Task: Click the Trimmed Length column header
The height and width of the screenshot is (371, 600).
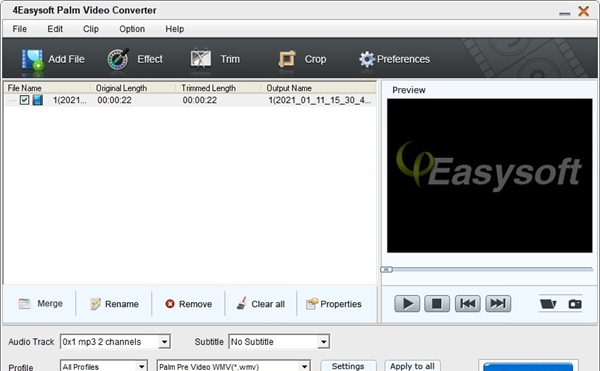Action: 218,88
